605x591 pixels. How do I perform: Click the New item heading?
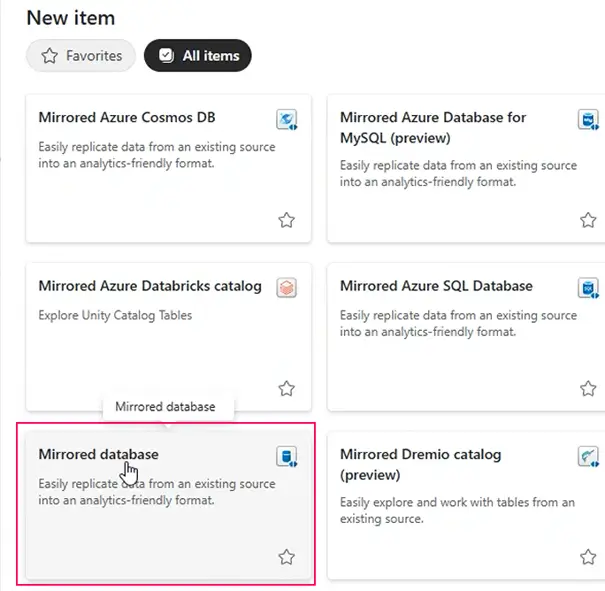(71, 18)
